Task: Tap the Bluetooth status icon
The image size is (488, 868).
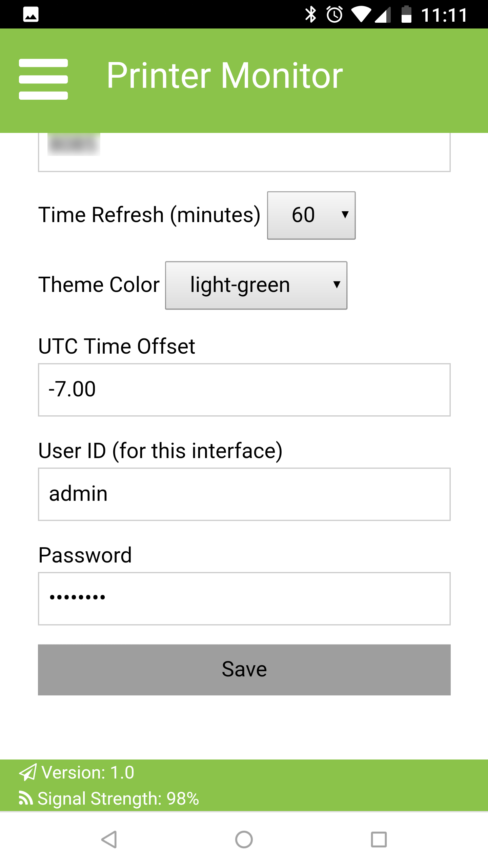Action: pos(310,15)
